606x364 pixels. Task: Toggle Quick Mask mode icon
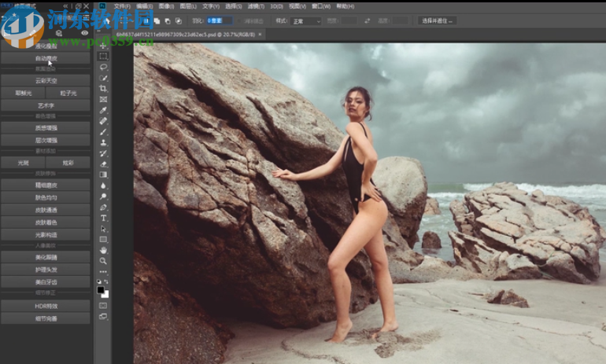[x=103, y=305]
